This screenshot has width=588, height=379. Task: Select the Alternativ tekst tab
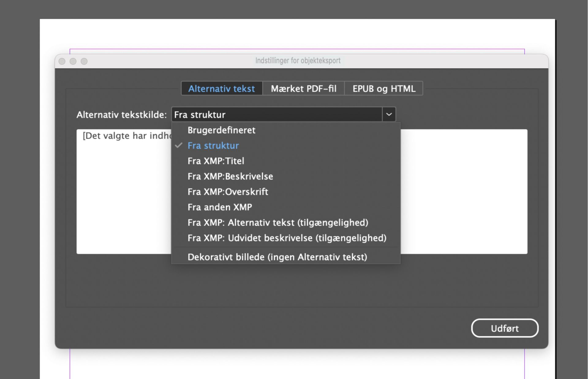pyautogui.click(x=222, y=89)
